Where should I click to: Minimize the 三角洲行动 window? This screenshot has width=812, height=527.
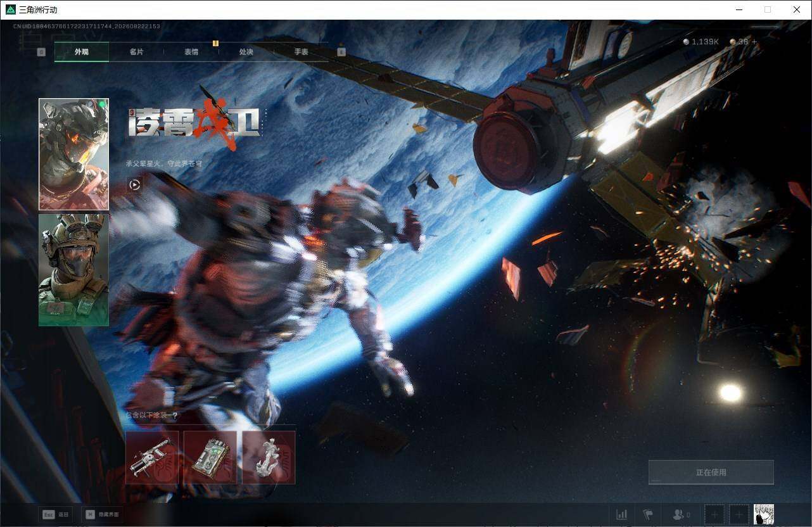tap(739, 10)
